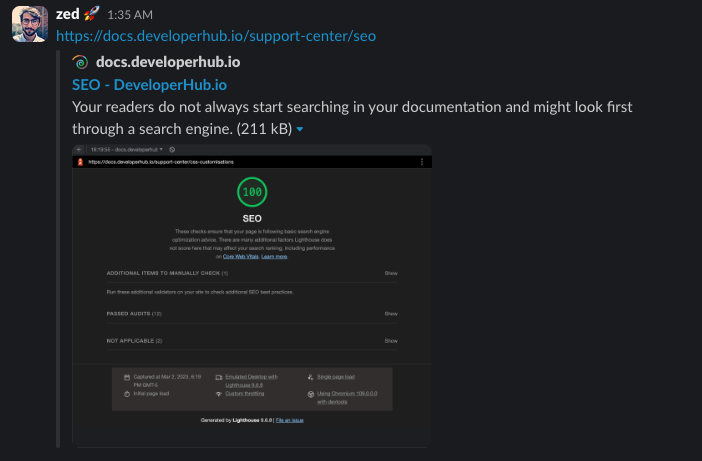Click the Lighthouse logo icon beside the URL
Screen dimensions: 702x461
[x=81, y=162]
